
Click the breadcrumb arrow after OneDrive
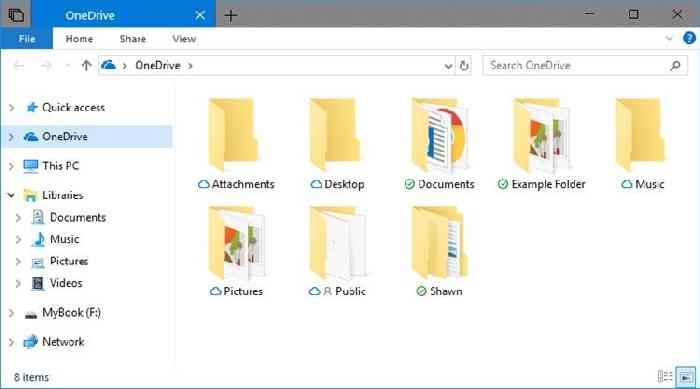click(190, 66)
